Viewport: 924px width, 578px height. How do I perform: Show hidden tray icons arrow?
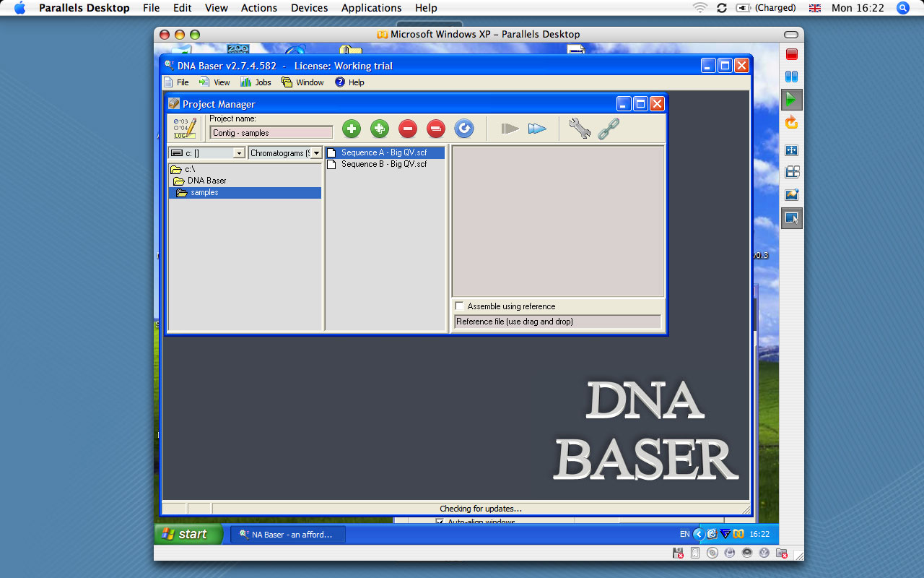coord(698,534)
